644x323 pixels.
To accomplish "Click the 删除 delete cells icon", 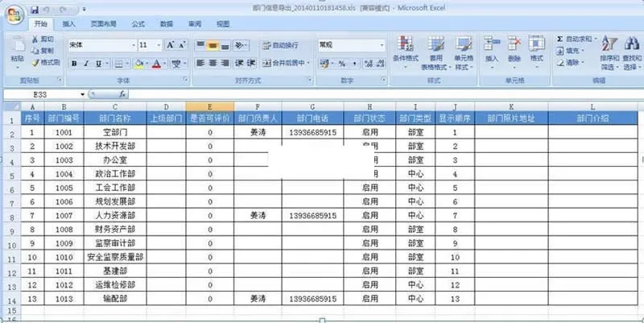I will coord(514,43).
